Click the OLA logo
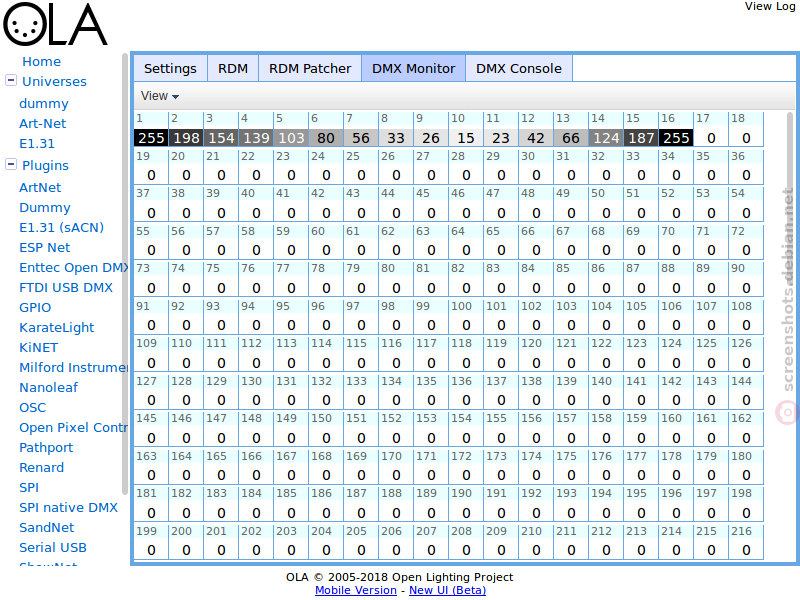800x600 pixels. tap(55, 24)
